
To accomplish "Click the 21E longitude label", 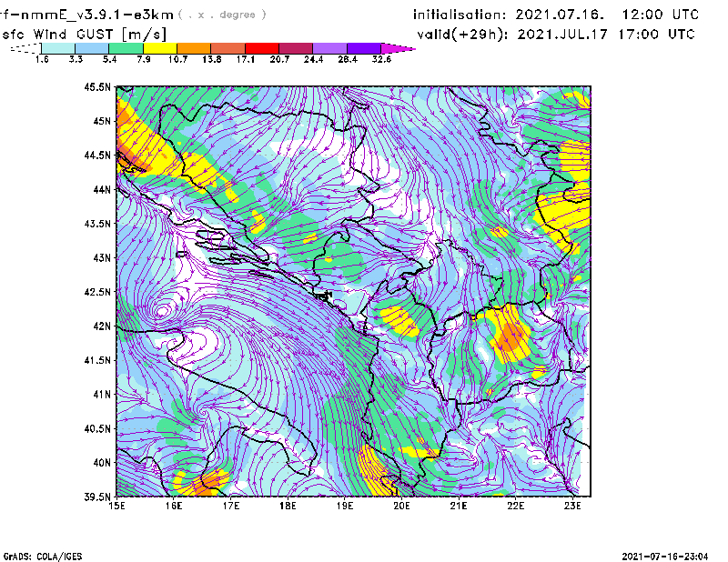I will pyautogui.click(x=459, y=506).
